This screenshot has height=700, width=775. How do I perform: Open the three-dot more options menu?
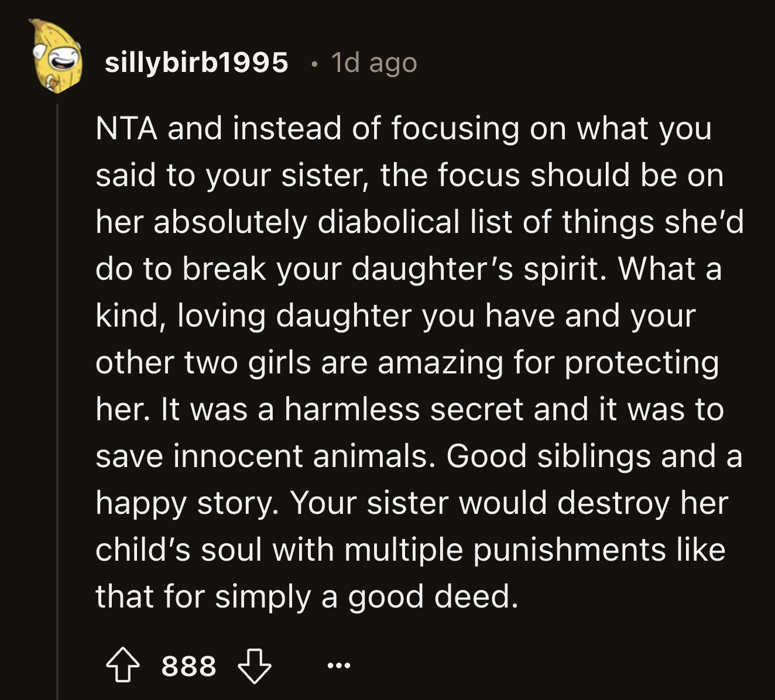tap(339, 665)
